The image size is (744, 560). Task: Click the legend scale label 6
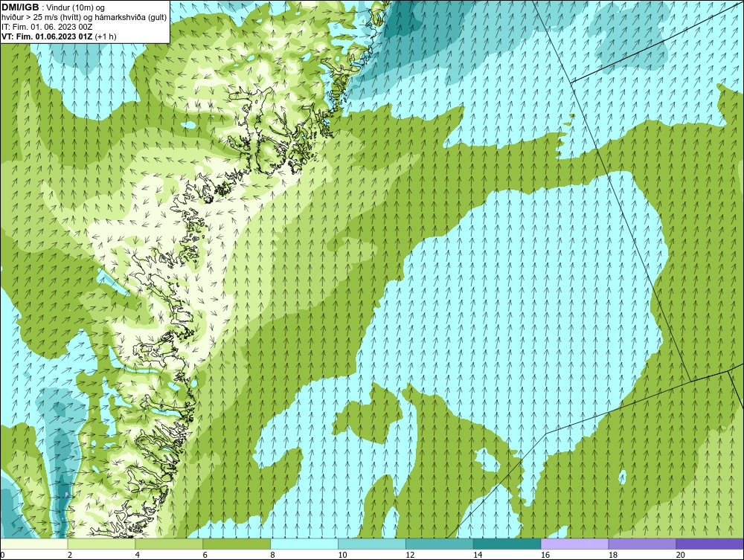(205, 555)
